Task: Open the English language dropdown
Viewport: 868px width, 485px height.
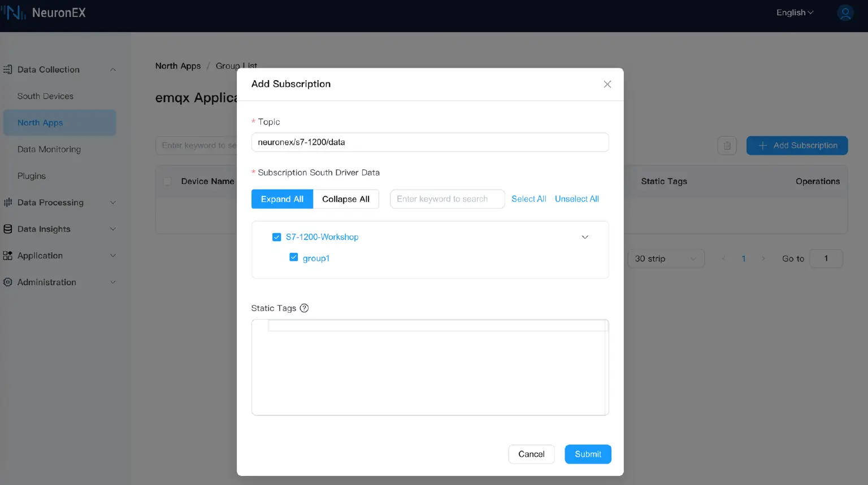Action: [x=795, y=12]
